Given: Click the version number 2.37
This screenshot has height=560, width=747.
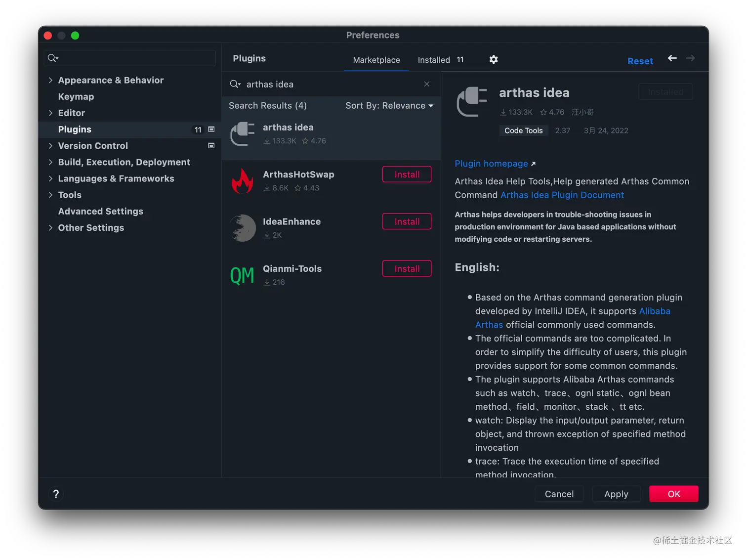Looking at the screenshot, I should tap(562, 130).
